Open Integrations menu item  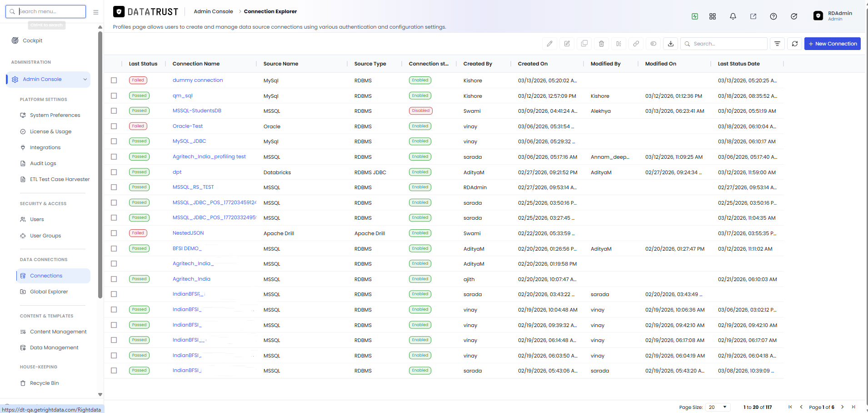click(x=45, y=147)
